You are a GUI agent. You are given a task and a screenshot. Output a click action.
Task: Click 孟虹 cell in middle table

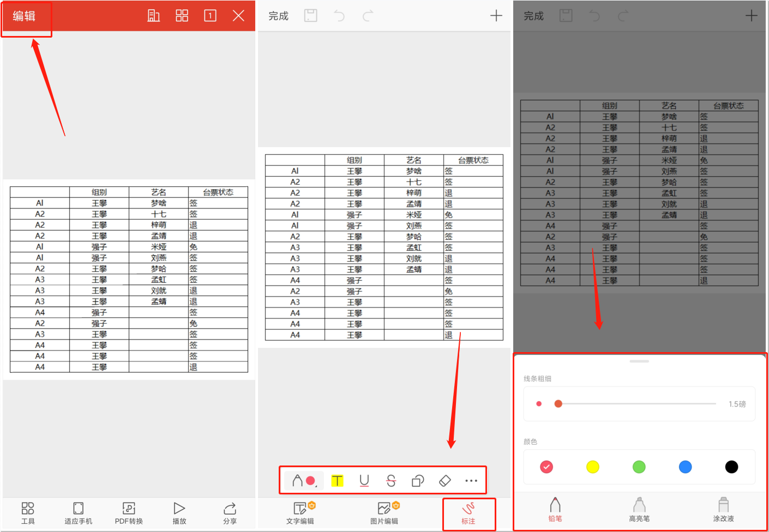[414, 247]
